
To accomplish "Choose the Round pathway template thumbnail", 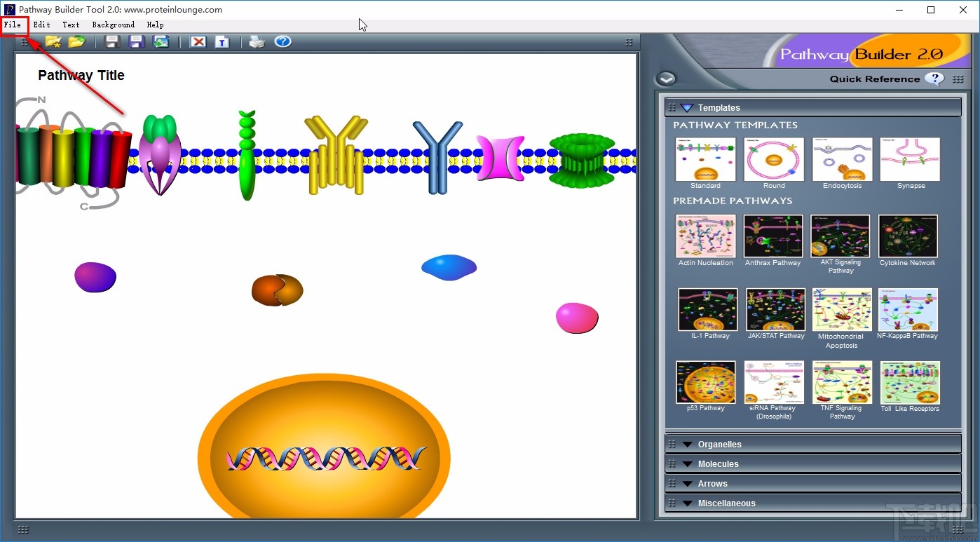I will click(774, 159).
